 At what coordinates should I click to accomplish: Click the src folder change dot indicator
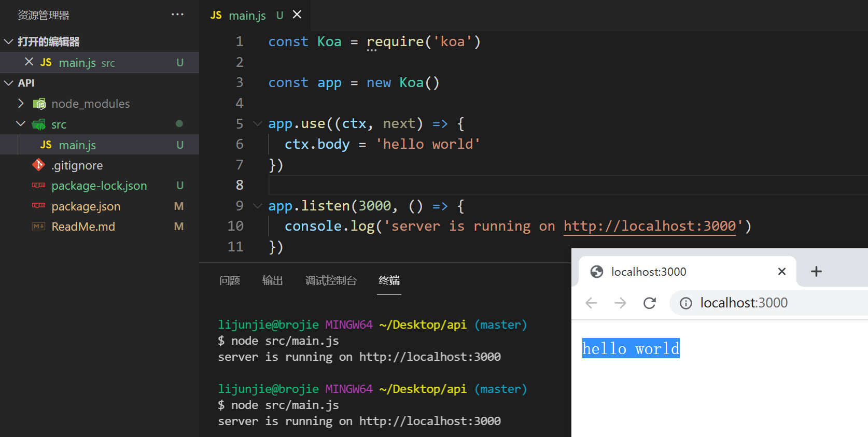(x=179, y=124)
